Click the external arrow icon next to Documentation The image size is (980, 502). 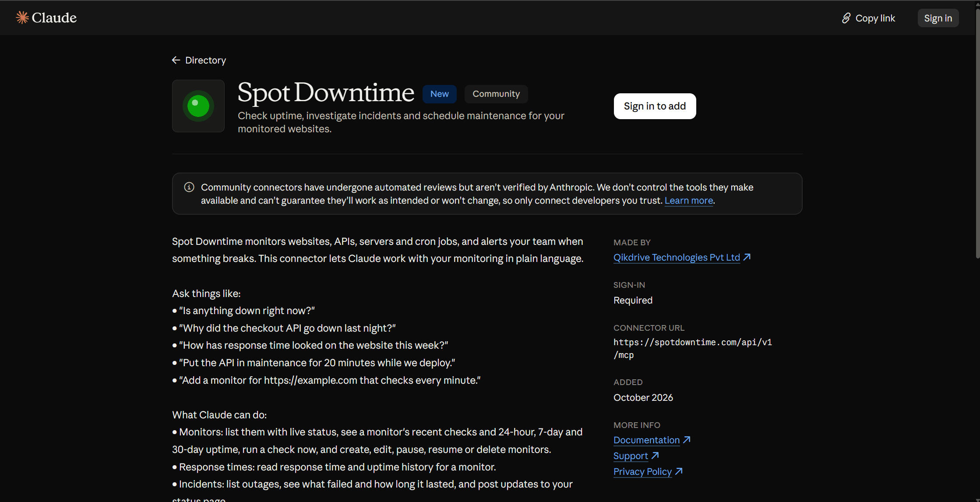click(x=687, y=440)
